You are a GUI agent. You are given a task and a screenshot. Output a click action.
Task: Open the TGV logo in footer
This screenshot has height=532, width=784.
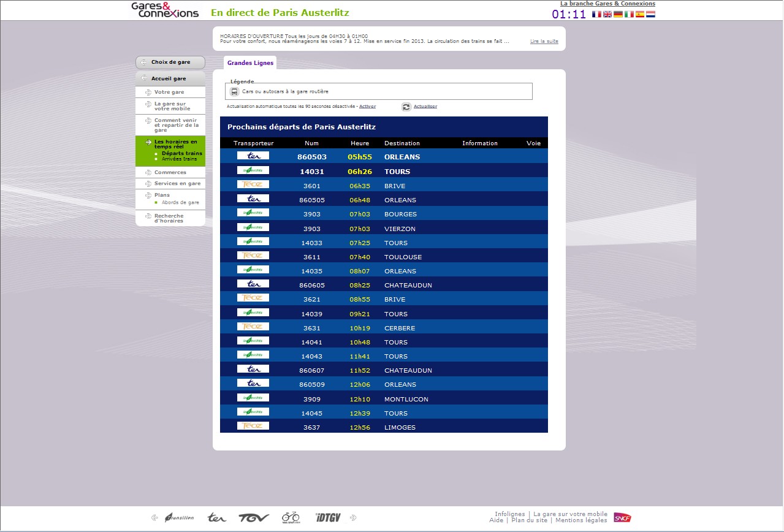click(x=254, y=518)
